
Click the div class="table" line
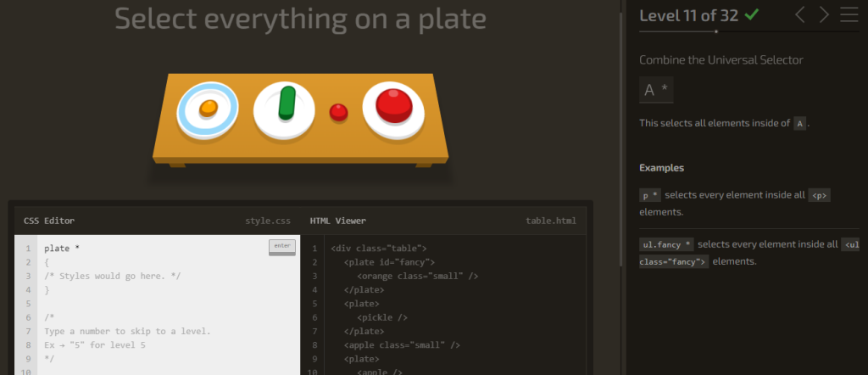click(379, 248)
